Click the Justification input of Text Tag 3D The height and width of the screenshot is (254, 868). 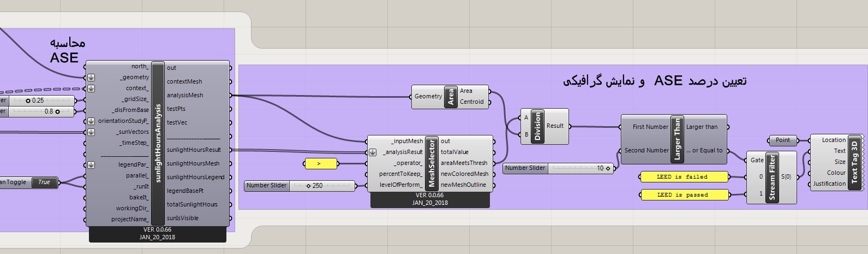[x=829, y=184]
